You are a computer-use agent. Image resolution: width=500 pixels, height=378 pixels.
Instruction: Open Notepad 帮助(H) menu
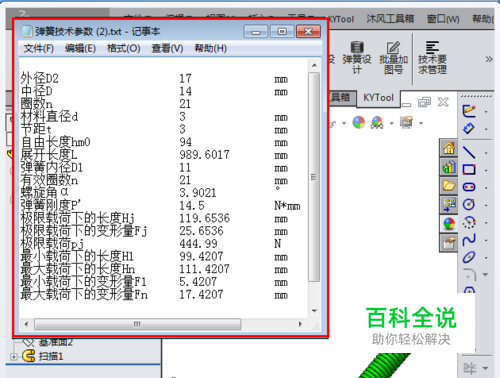coord(211,48)
